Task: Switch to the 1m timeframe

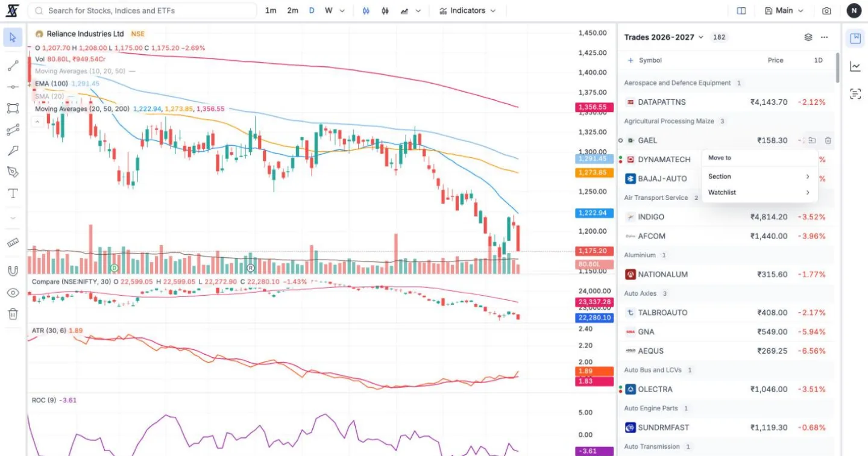Action: 271,11
